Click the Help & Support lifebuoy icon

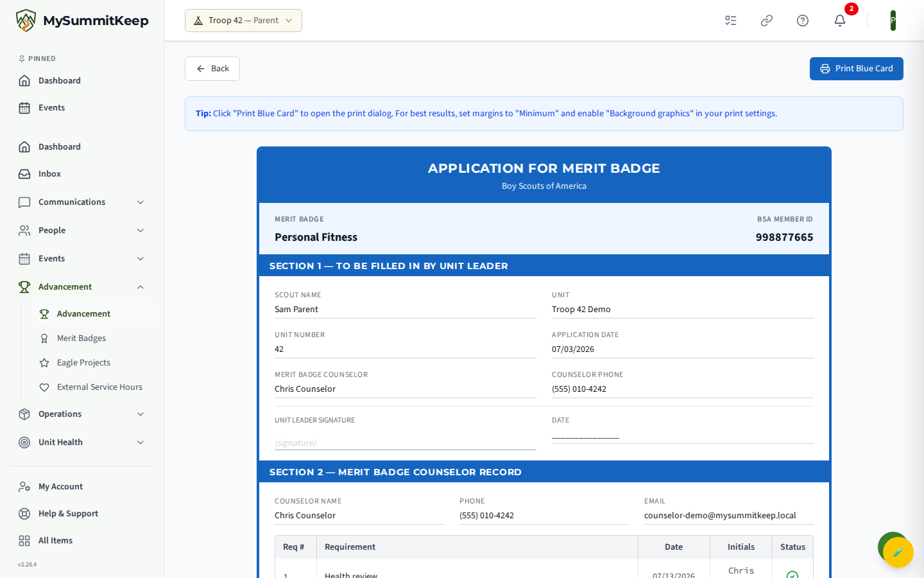pyautogui.click(x=24, y=514)
